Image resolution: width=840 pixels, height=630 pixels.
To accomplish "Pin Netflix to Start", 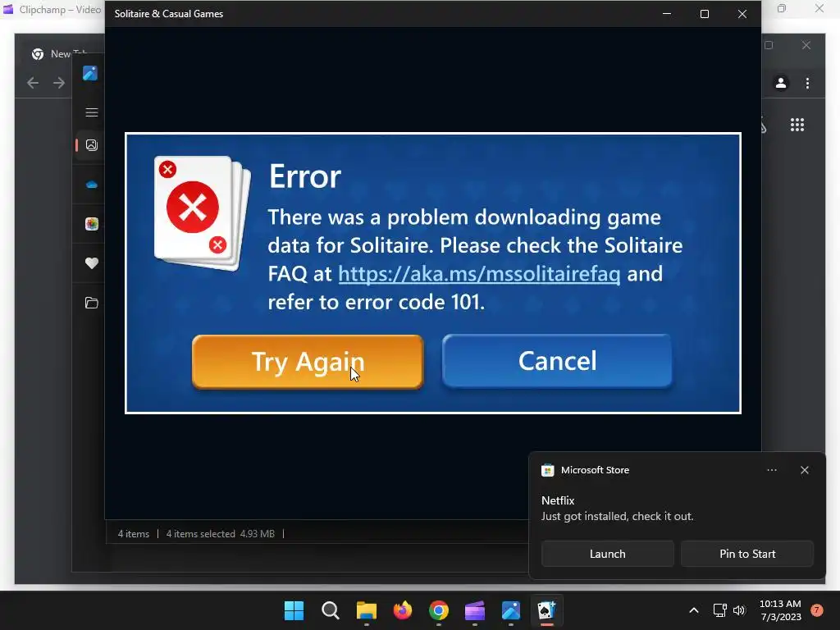I will click(746, 554).
